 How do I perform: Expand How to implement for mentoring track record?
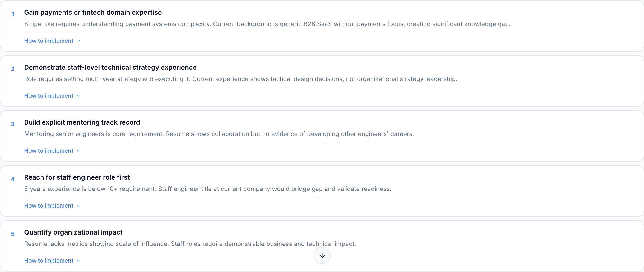coord(49,151)
